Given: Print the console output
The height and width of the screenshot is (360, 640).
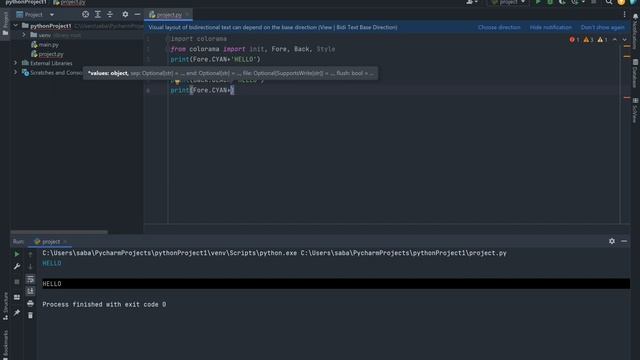Looking at the screenshot, I should [30, 303].
